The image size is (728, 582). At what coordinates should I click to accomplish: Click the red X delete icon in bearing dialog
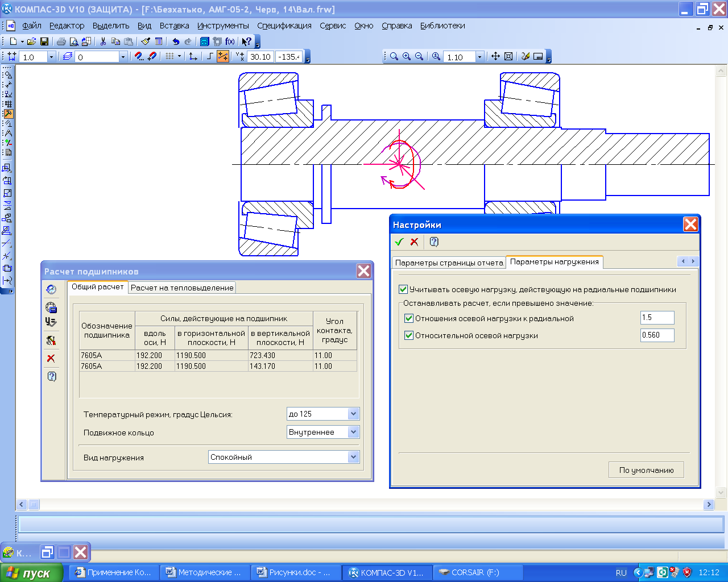[x=51, y=358]
